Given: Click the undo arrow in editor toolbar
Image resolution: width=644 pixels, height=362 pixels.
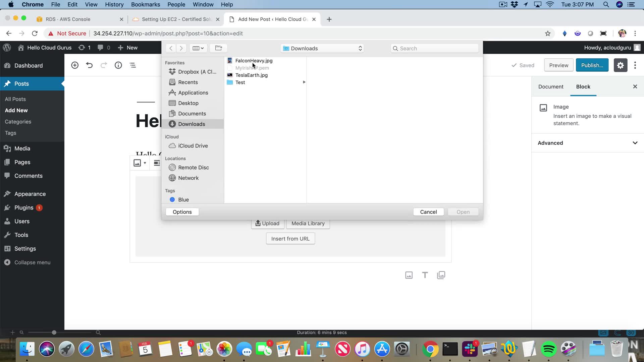Looking at the screenshot, I should pos(89,65).
